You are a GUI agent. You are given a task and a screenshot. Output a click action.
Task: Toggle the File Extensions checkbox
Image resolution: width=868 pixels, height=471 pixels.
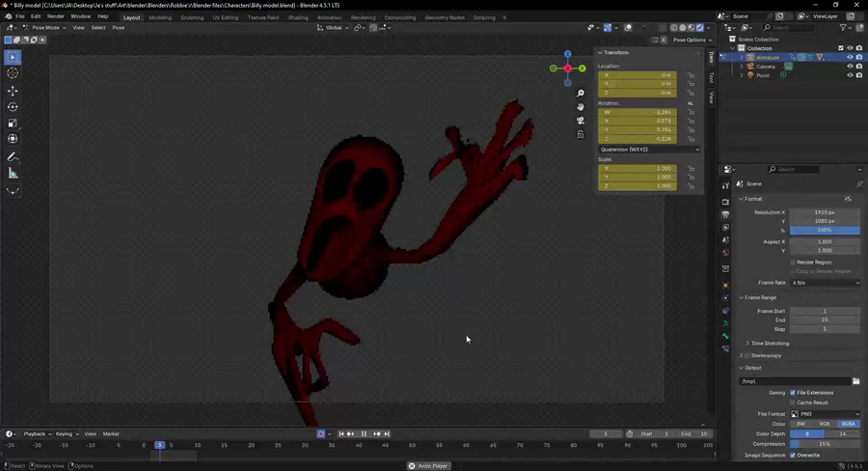(793, 393)
